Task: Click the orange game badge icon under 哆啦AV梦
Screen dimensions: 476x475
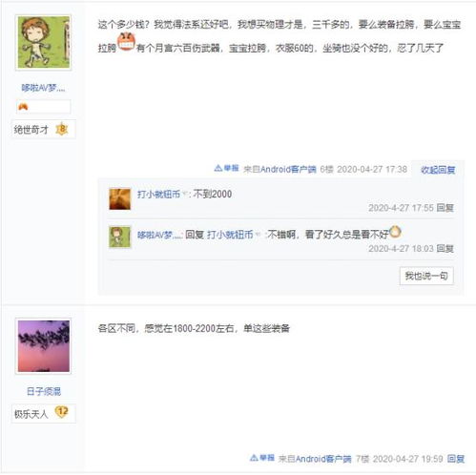Action: coord(23,107)
